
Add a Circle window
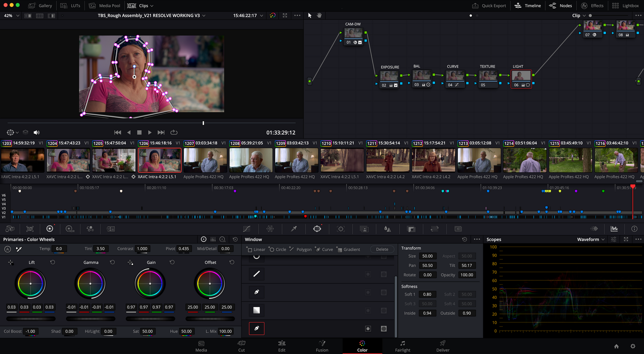pyautogui.click(x=278, y=249)
